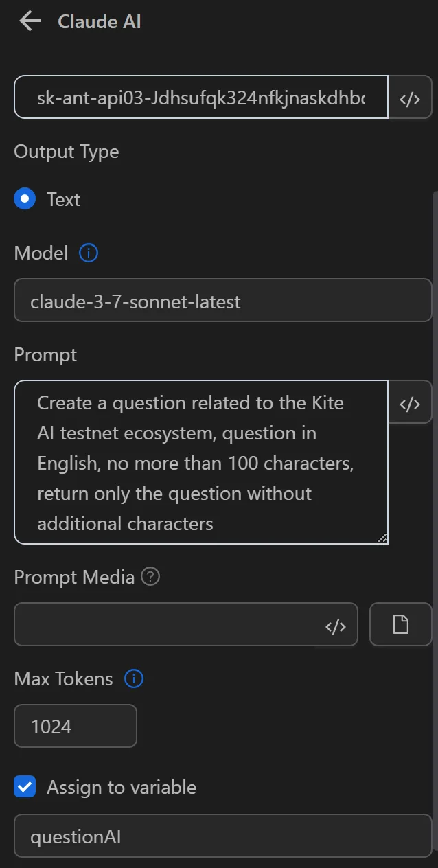
Task: Click the file upload icon beside Prompt Media
Action: click(400, 624)
